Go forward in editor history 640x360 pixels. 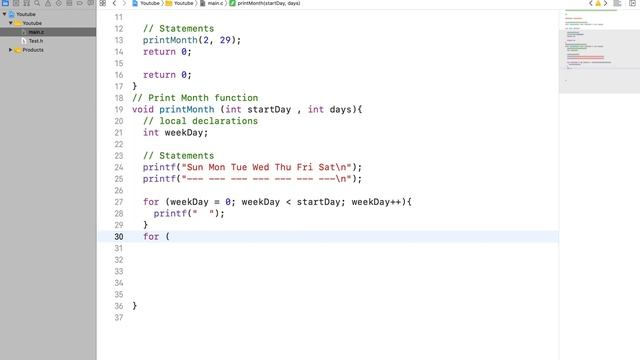coord(124,3)
